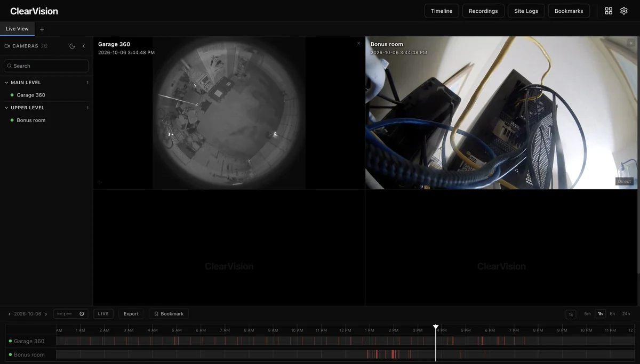This screenshot has width=640, height=364.
Task: Open the Site Logs page
Action: pyautogui.click(x=526, y=11)
